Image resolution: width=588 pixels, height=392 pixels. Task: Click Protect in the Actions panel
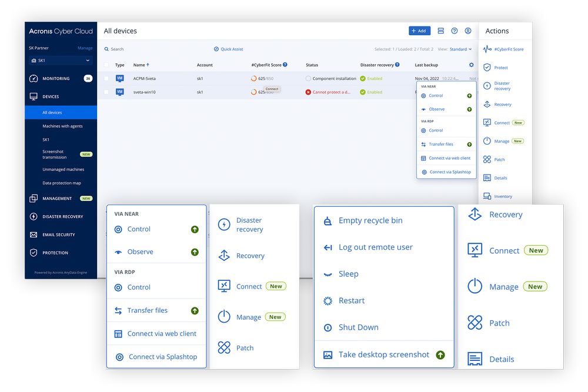tap(496, 68)
